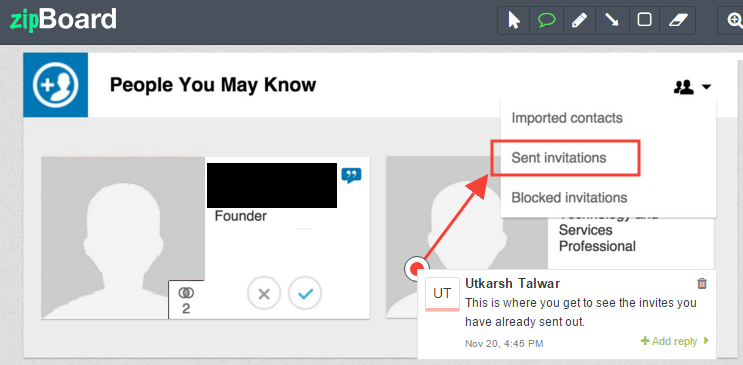Click the comment text about invites sent out

(580, 312)
